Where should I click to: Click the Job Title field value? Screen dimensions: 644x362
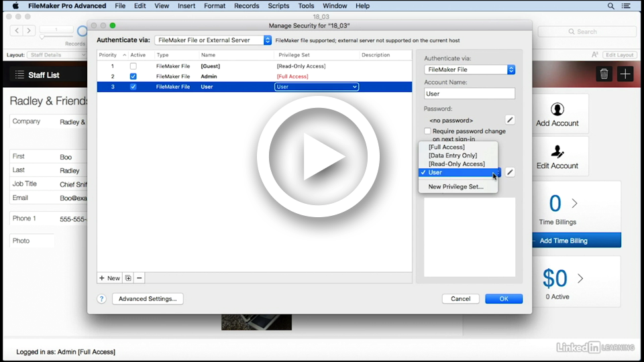tap(73, 184)
